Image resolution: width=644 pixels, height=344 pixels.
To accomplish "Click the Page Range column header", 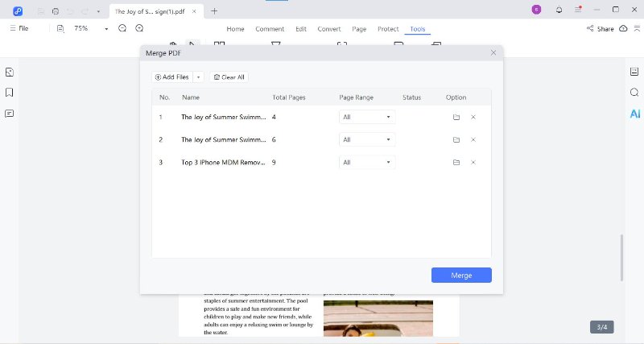I will (356, 97).
